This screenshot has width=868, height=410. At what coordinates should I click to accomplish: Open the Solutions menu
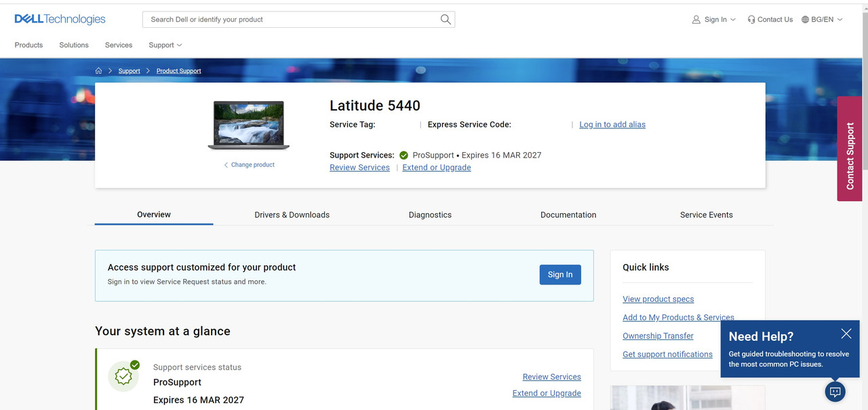pos(74,45)
